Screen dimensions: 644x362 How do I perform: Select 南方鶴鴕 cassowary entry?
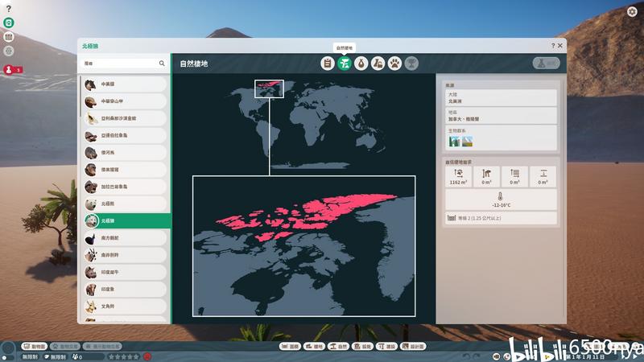coord(126,238)
